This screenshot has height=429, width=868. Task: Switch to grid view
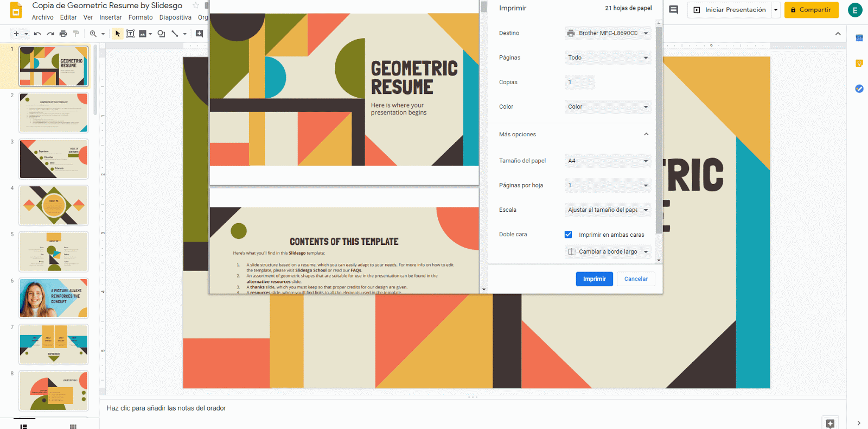coord(73,426)
